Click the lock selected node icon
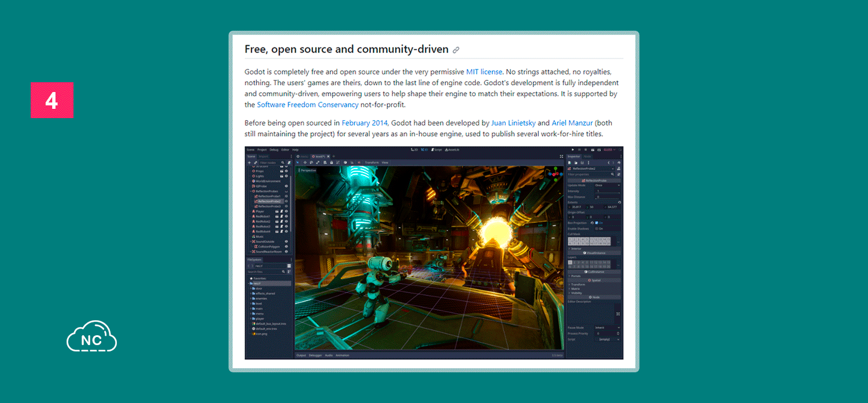 tap(331, 162)
